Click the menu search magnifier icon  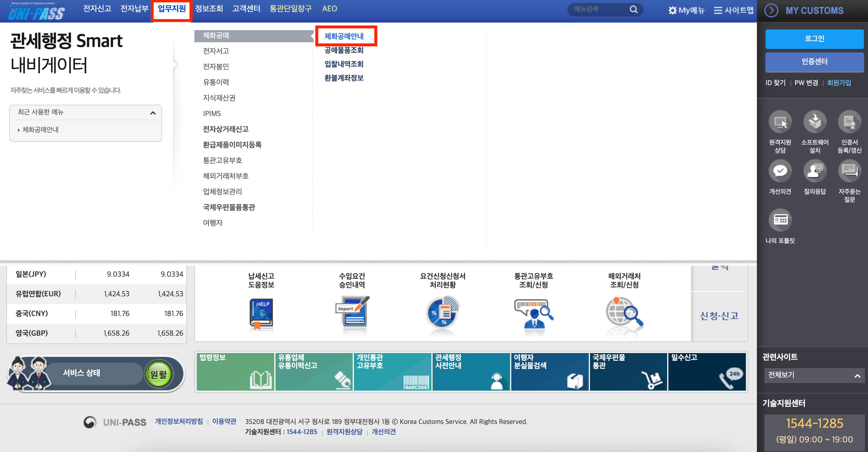click(x=633, y=10)
